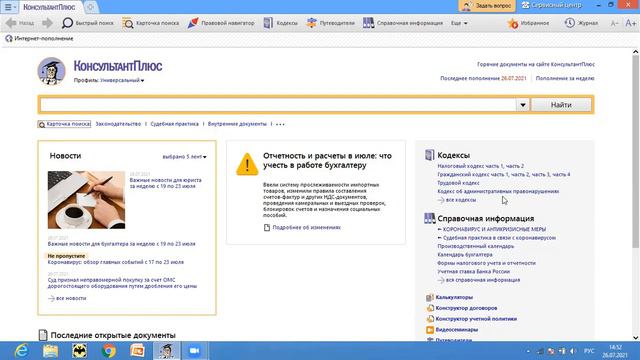Open the Кодексы toolbar item
This screenshot has width=640, height=360.
point(280,23)
